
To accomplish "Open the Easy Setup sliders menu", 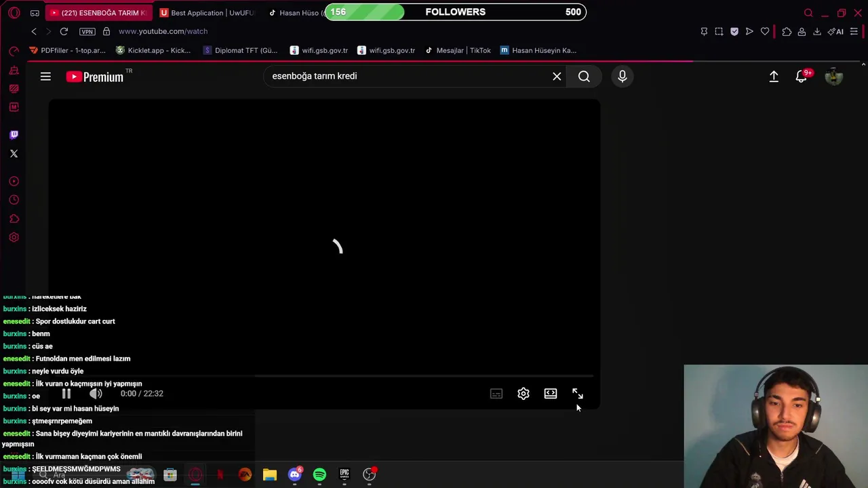I will pos(854,32).
